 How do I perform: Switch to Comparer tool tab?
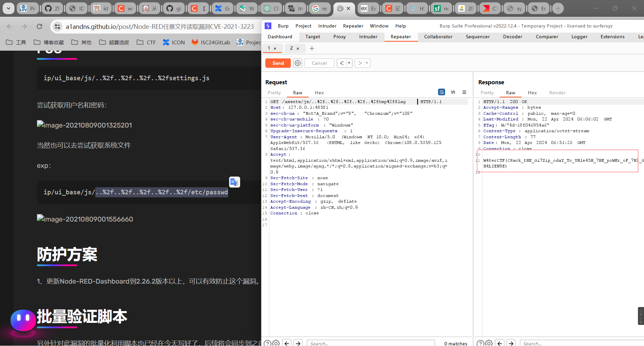(x=547, y=37)
